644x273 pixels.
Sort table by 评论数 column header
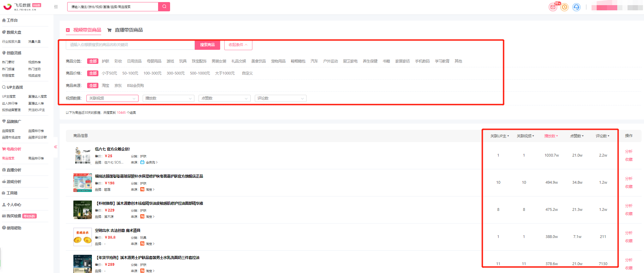(603, 136)
